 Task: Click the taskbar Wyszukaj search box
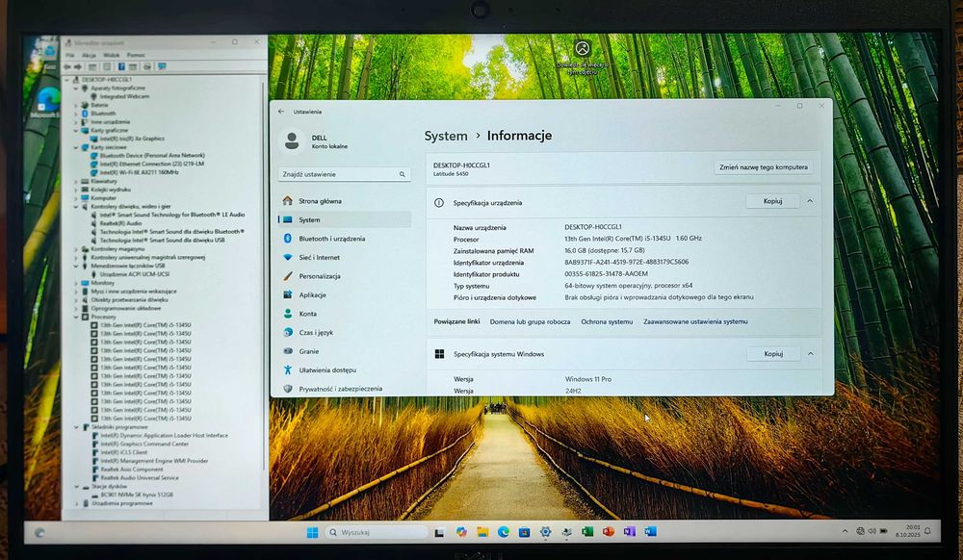click(x=376, y=532)
